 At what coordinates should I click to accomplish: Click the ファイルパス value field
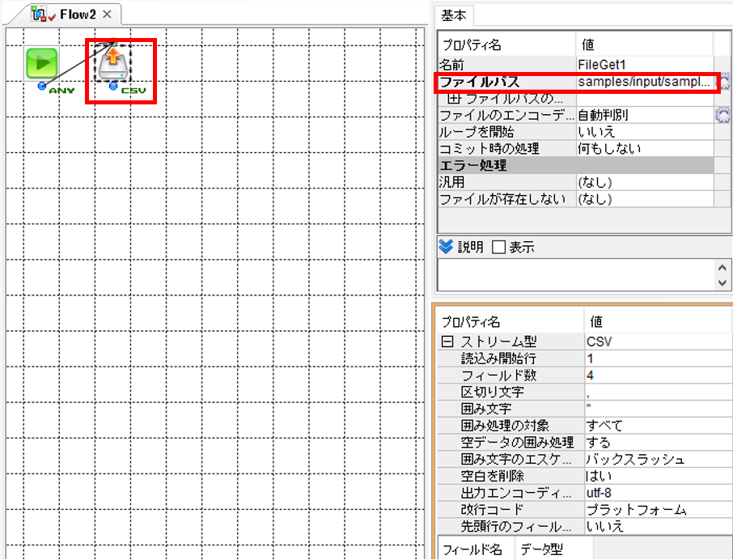click(645, 83)
